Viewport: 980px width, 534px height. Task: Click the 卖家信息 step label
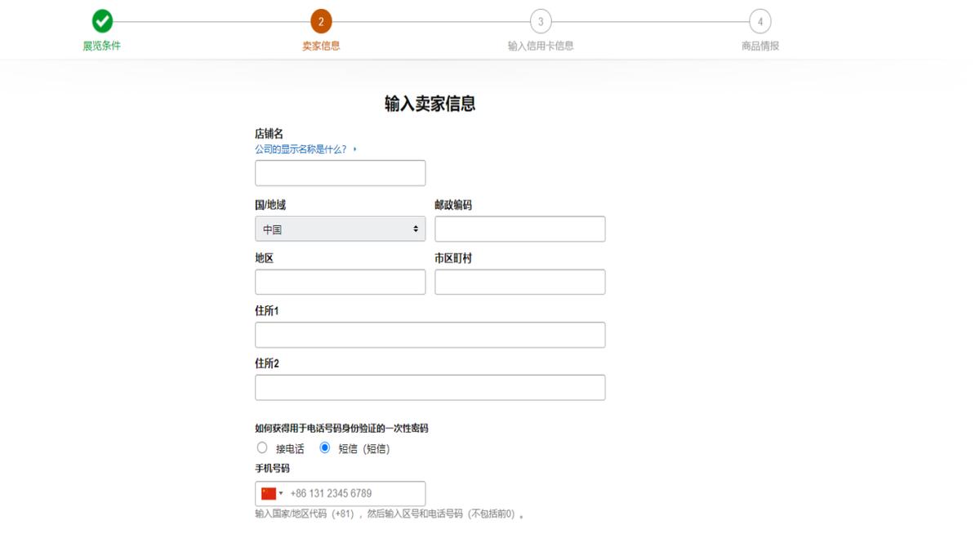[321, 46]
